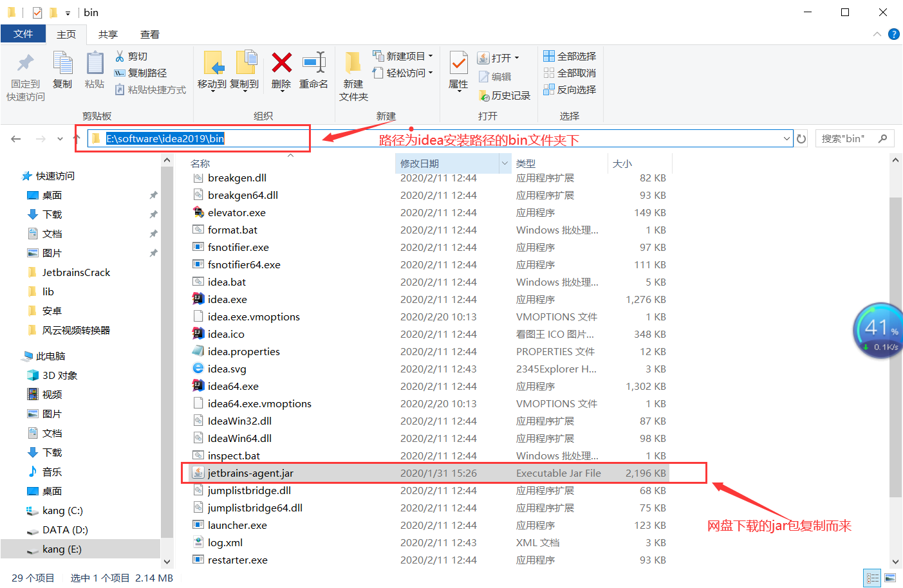Open the New item (新建项目) dropdown
903x588 pixels.
(403, 56)
